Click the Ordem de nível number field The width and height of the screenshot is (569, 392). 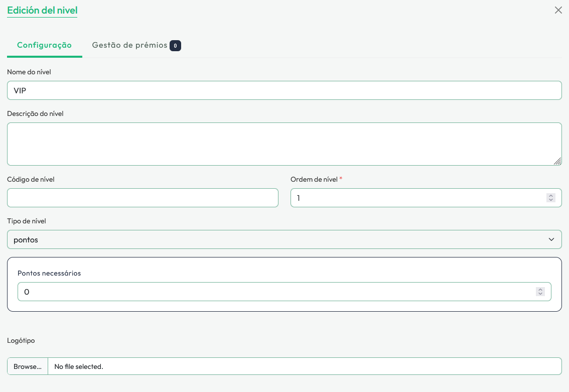point(416,198)
